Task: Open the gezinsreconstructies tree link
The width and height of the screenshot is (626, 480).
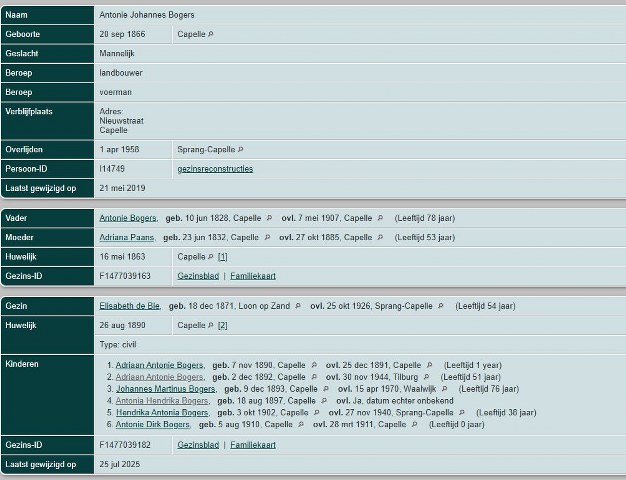Action: pos(215,169)
